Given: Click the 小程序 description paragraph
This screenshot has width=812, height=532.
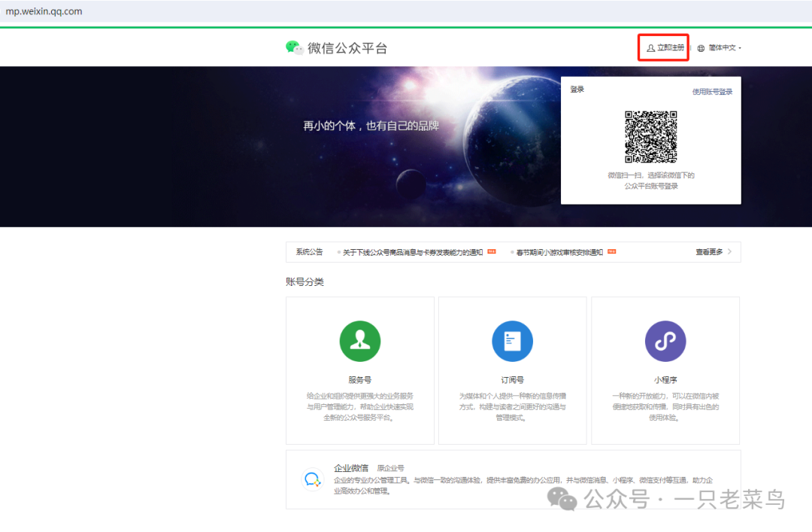Looking at the screenshot, I should coord(665,406).
